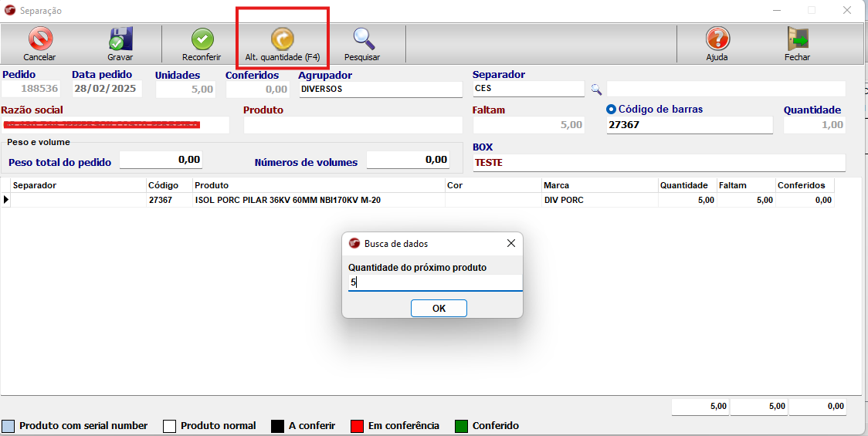Focus the Peso total do pedido field

click(x=161, y=160)
